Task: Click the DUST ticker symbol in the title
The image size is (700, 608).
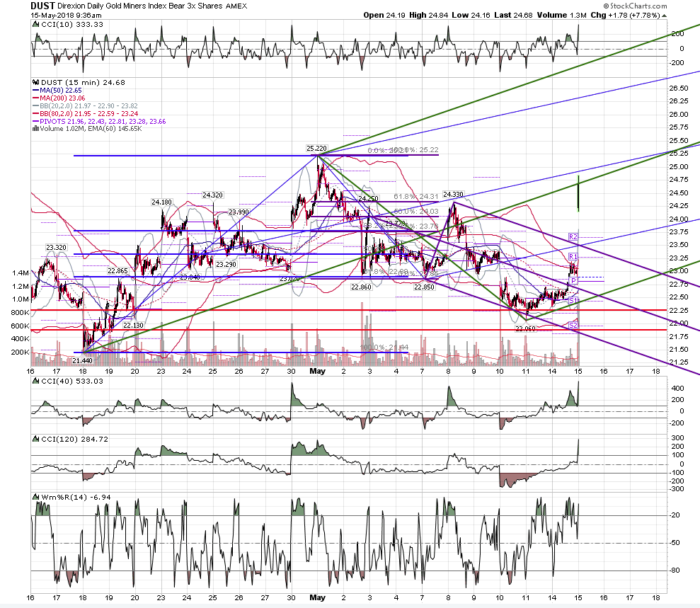Action: tap(43, 6)
